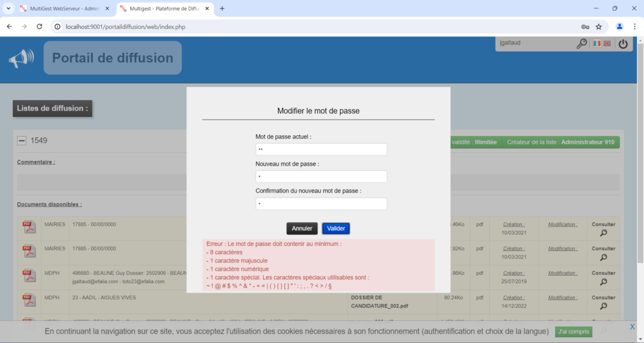Open the tab search dropdown arrow
Image resolution: width=644 pixels, height=343 pixels.
[9, 9]
